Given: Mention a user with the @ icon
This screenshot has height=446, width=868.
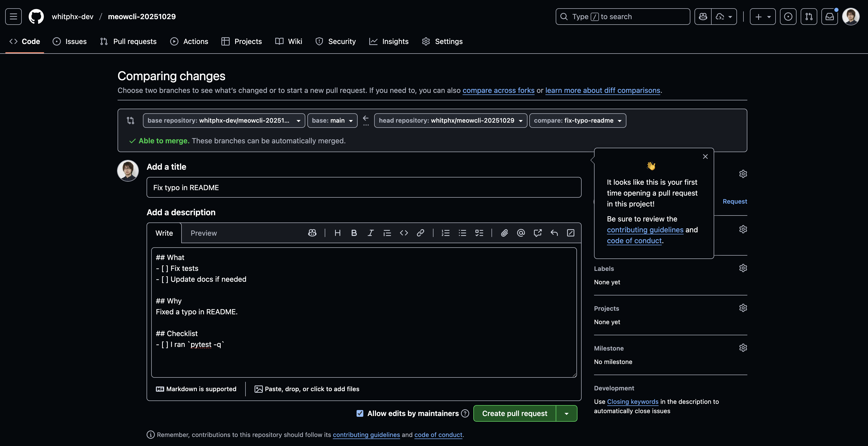Looking at the screenshot, I should click(521, 233).
